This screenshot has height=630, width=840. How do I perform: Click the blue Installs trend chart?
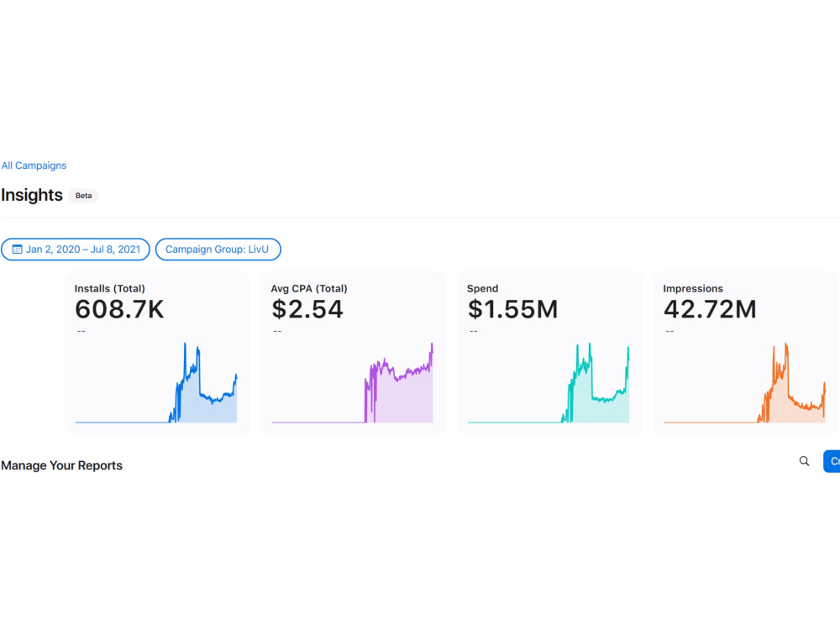[x=156, y=383]
